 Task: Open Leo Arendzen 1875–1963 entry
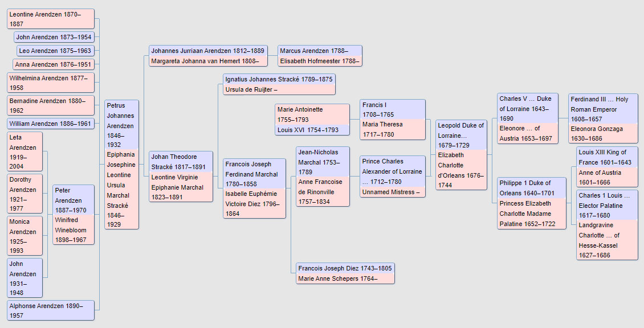tap(55, 51)
